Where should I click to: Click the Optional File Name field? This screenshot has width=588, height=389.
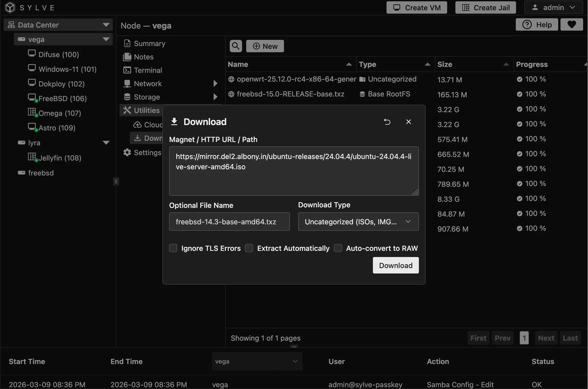pos(229,222)
